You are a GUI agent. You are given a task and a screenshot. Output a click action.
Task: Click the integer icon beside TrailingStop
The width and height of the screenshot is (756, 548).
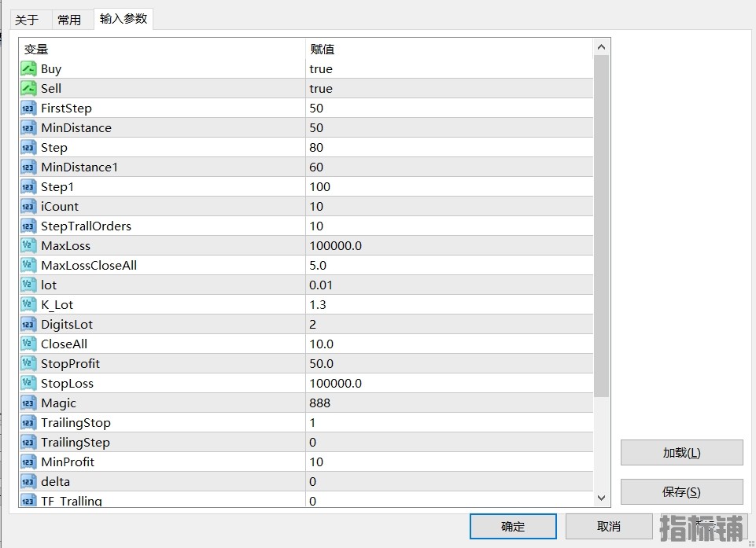28,423
